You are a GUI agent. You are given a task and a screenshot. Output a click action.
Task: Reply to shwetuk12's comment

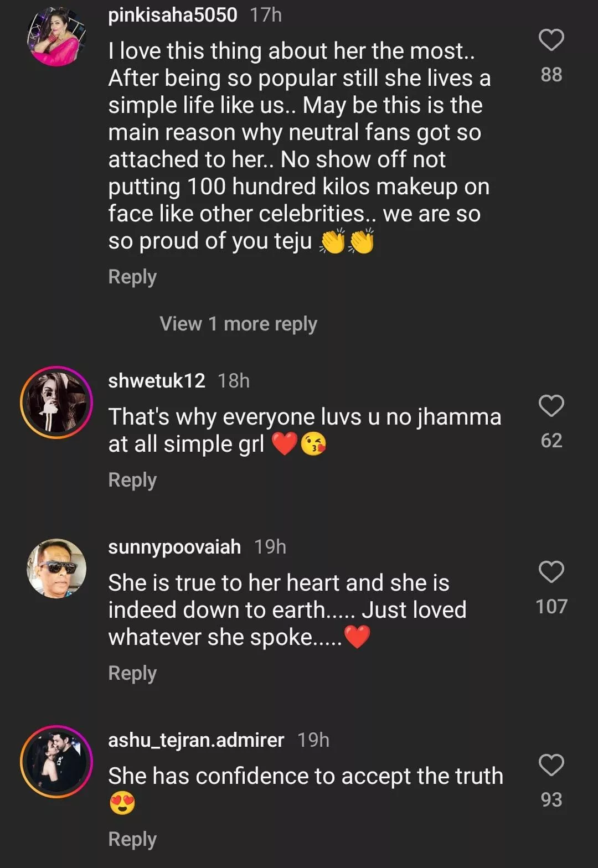click(x=132, y=480)
